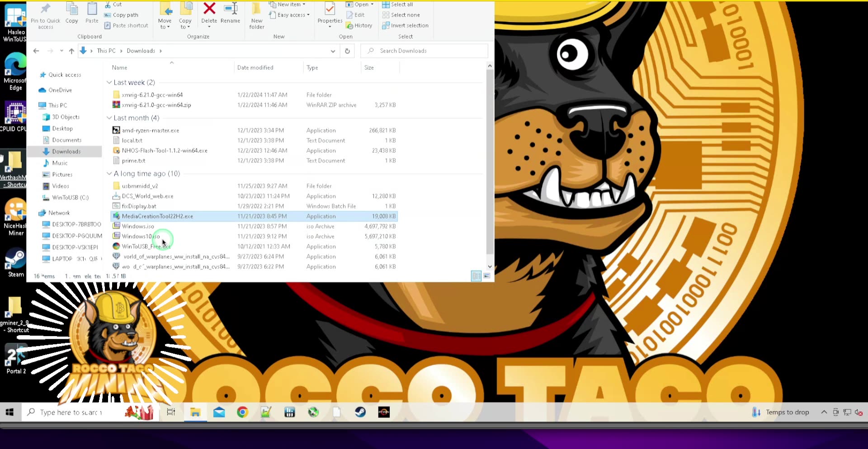Click the History button
868x449 pixels.
point(359,25)
